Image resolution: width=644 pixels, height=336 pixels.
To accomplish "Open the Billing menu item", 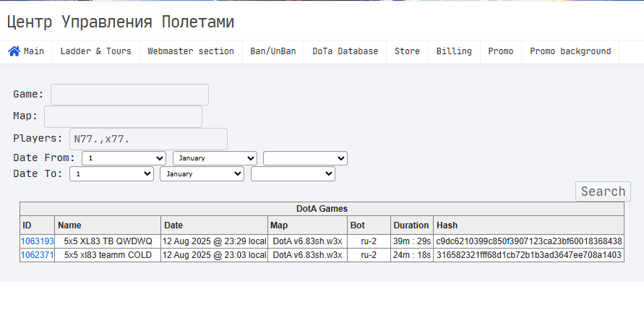I will 454,51.
